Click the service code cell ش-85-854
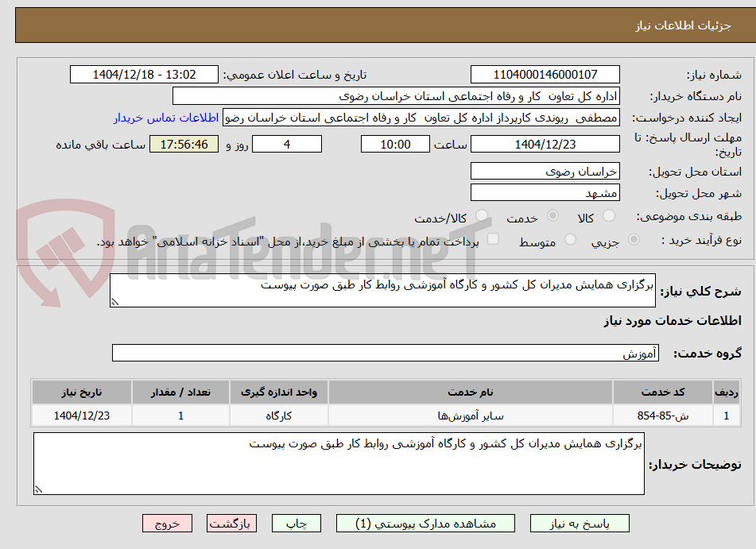 pos(662,416)
